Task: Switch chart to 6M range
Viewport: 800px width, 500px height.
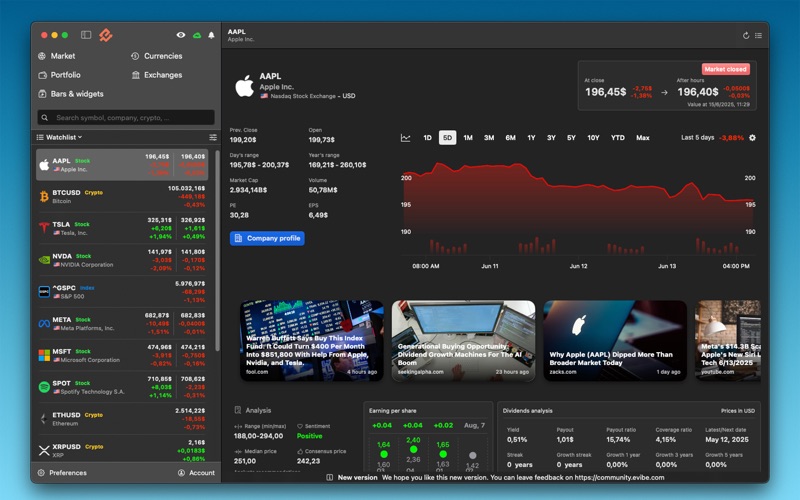Action: (x=510, y=138)
